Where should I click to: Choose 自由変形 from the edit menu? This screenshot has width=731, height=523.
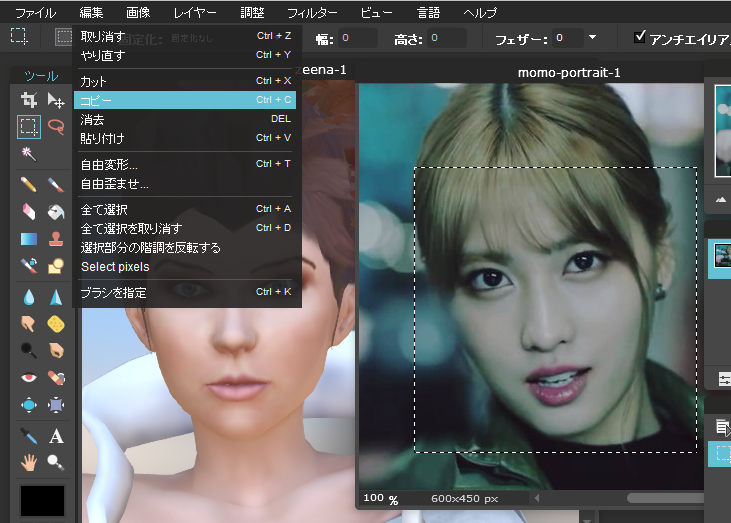coord(185,164)
